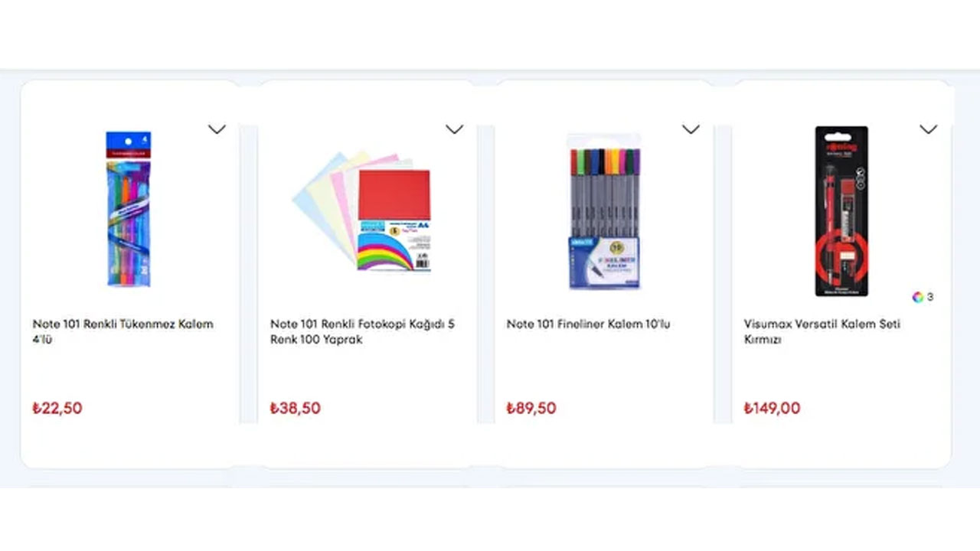Open the Note 101 Renkli Tükenmez Kalem image
The width and height of the screenshot is (980, 551).
129,209
